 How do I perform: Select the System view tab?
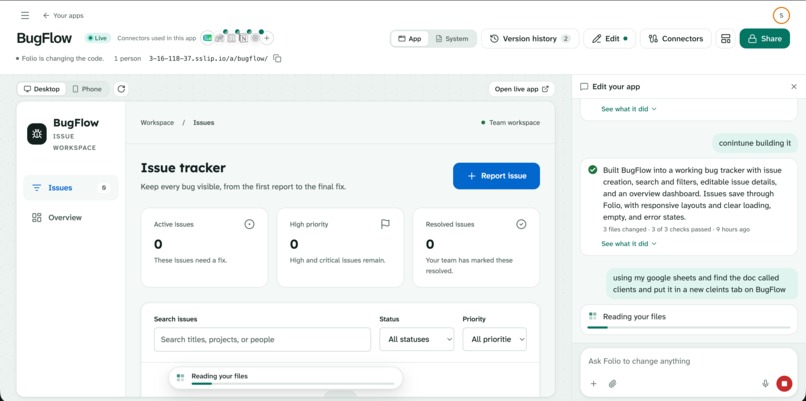[x=452, y=39]
